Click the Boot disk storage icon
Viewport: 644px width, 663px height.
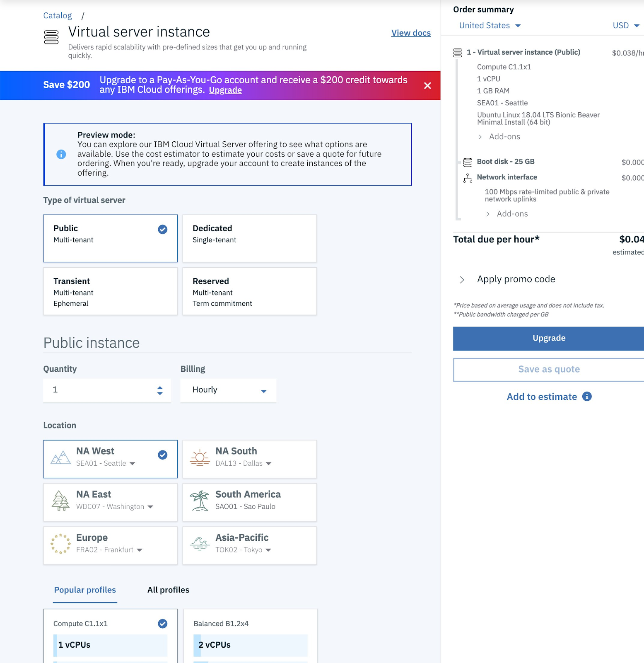(468, 162)
